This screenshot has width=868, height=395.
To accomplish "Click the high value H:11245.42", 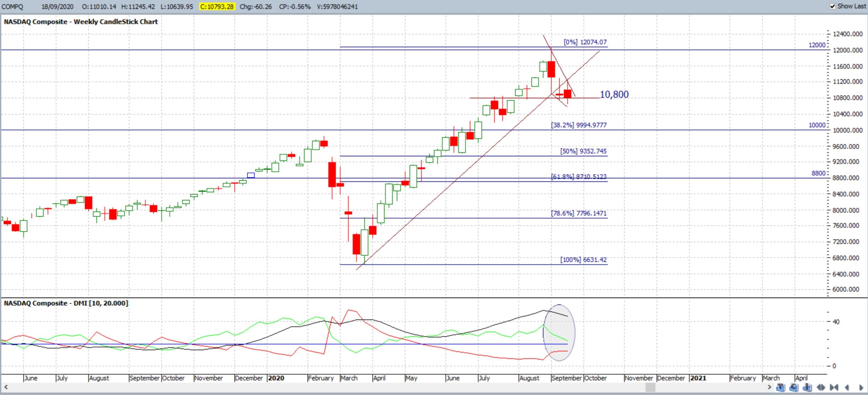I will coord(138,7).
